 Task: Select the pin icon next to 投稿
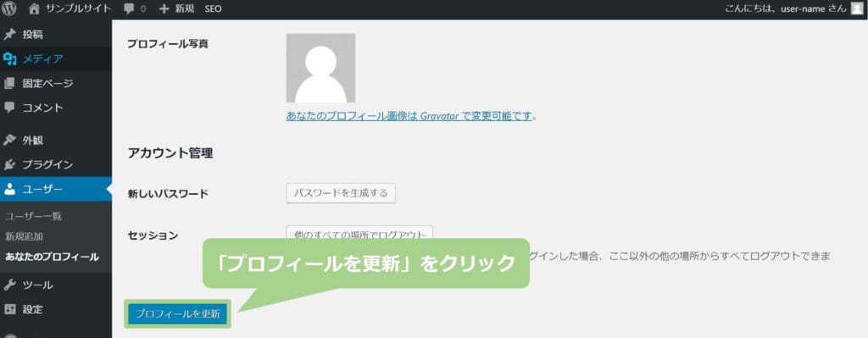click(x=9, y=35)
